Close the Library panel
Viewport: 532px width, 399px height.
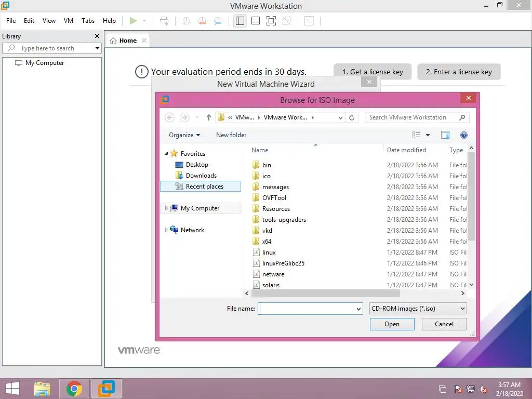(x=97, y=36)
